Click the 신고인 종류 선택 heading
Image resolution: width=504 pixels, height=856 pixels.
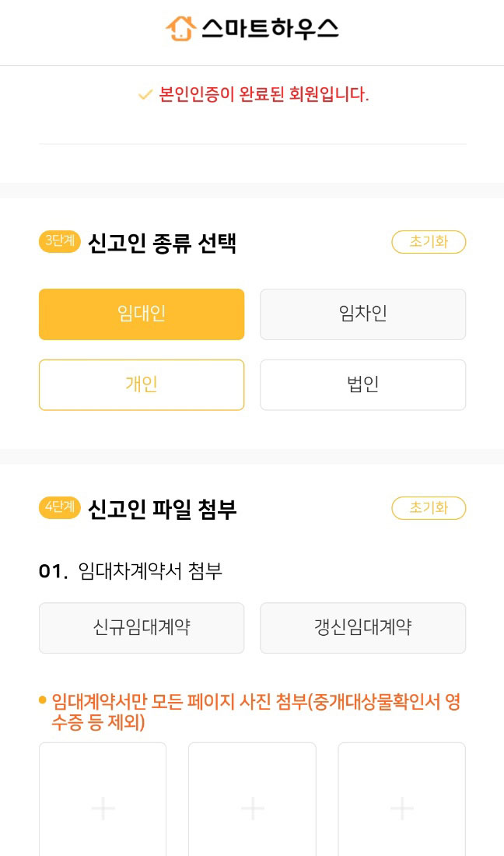pos(162,244)
